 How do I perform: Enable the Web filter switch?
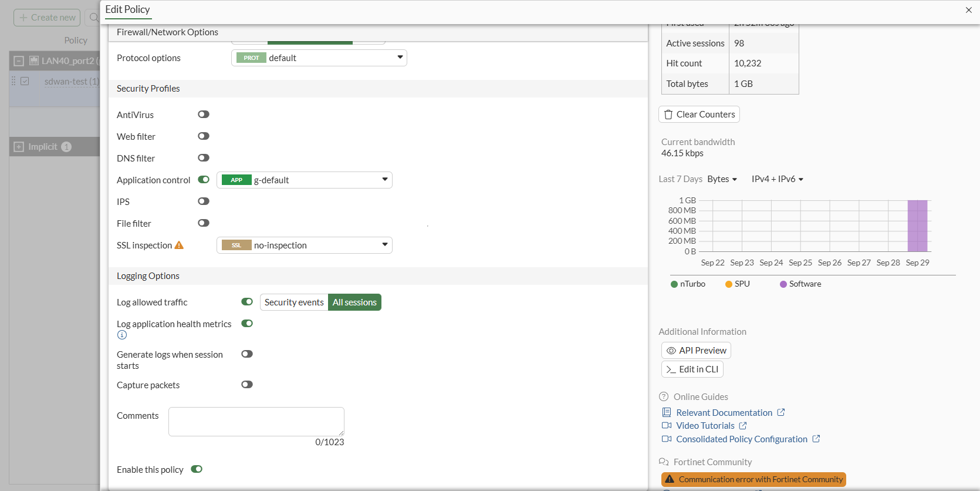pyautogui.click(x=204, y=136)
